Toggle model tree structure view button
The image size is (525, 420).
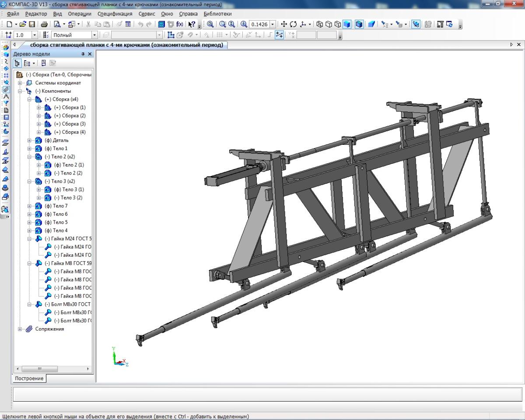[x=17, y=63]
